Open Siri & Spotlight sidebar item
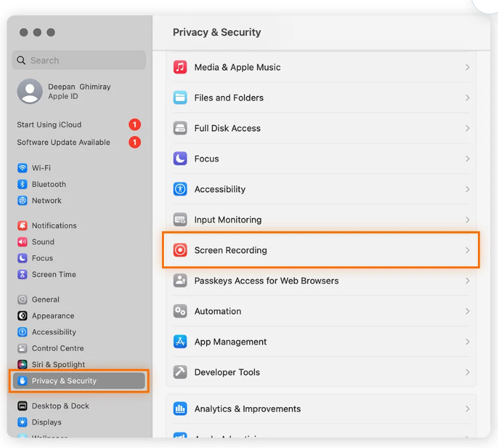This screenshot has height=448, width=498. tap(58, 364)
